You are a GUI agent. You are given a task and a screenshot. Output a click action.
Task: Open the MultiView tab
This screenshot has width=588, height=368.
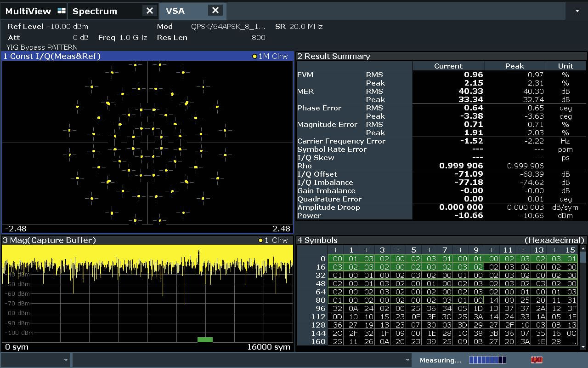[x=28, y=11]
